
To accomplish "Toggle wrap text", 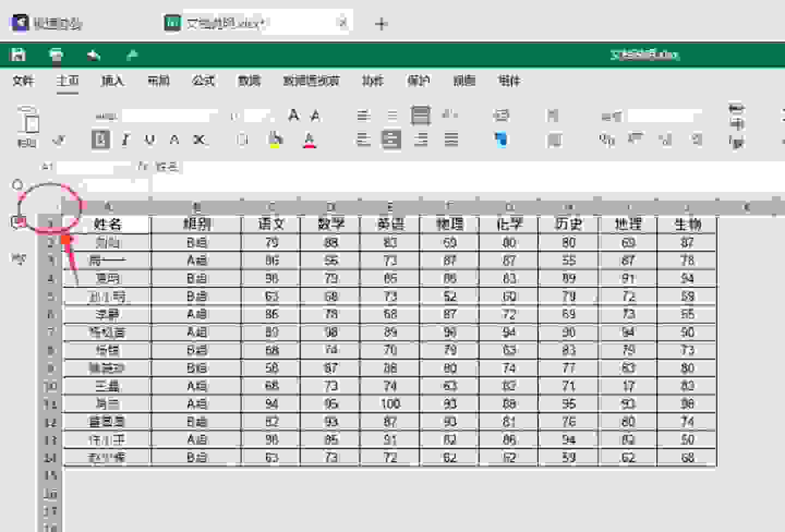I will (501, 115).
